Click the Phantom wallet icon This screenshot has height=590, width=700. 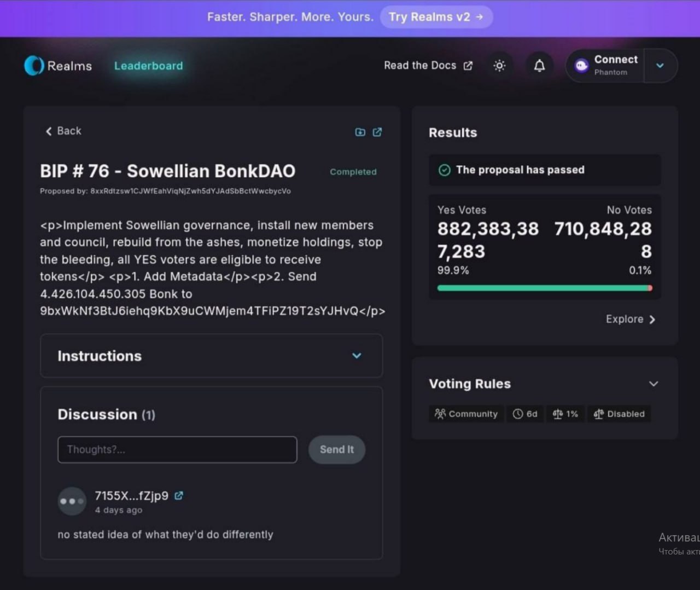tap(581, 66)
